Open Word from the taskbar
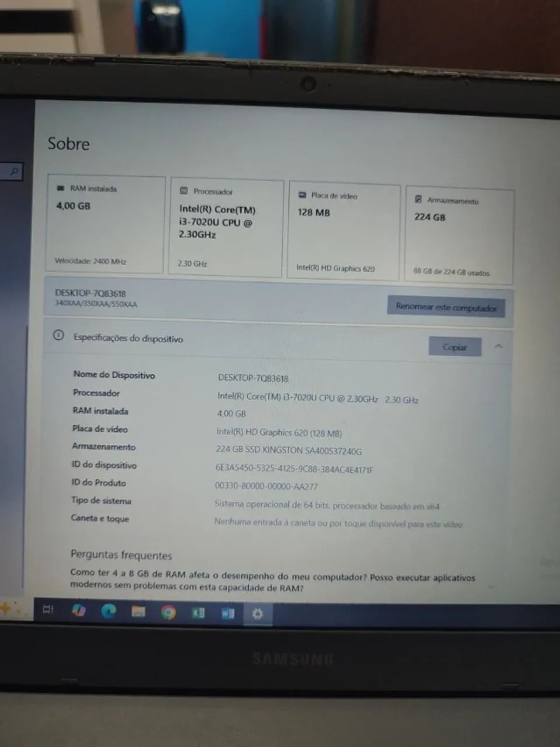The image size is (560, 747). [x=228, y=613]
